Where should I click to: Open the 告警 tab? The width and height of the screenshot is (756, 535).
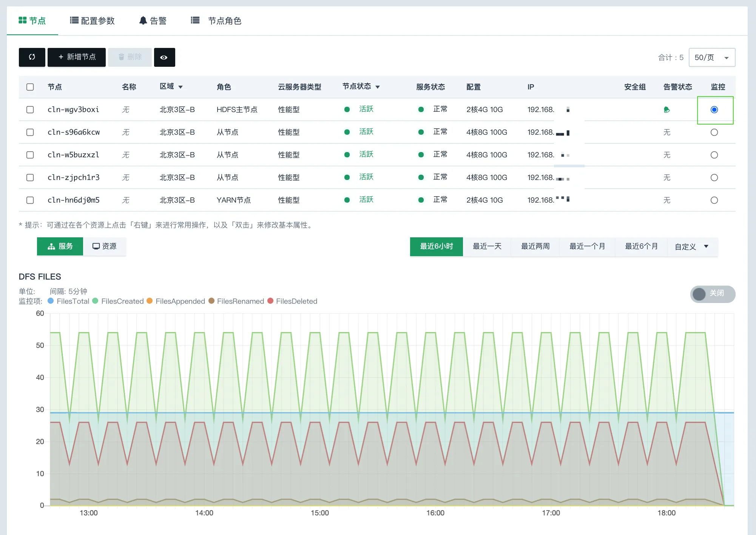coord(153,21)
